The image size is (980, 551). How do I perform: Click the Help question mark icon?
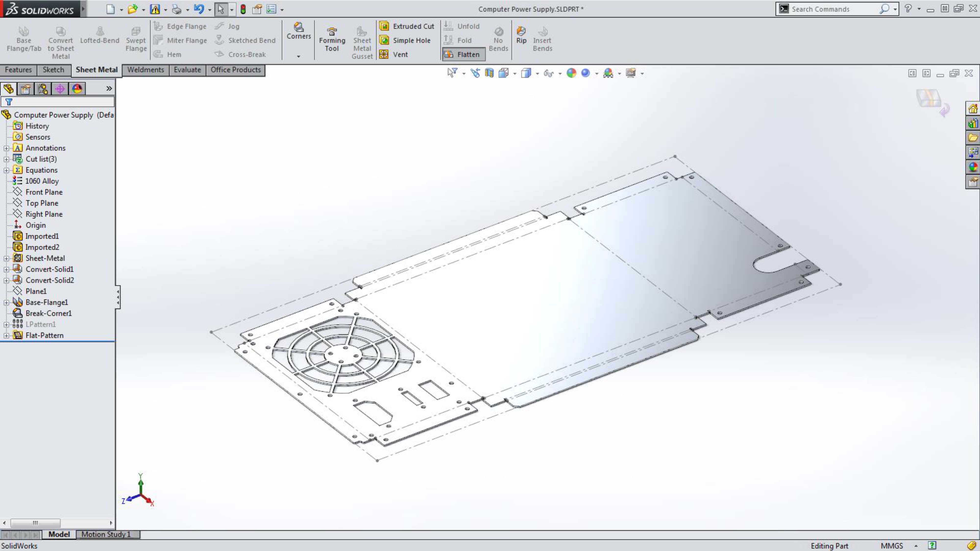pyautogui.click(x=908, y=9)
